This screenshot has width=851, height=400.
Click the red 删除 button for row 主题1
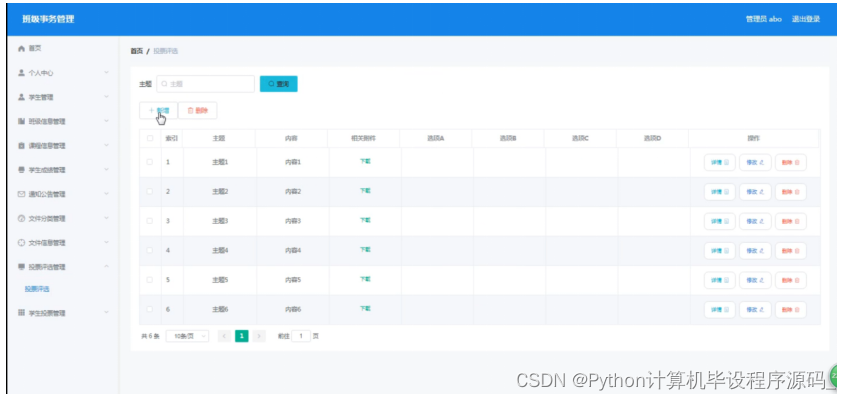point(790,162)
